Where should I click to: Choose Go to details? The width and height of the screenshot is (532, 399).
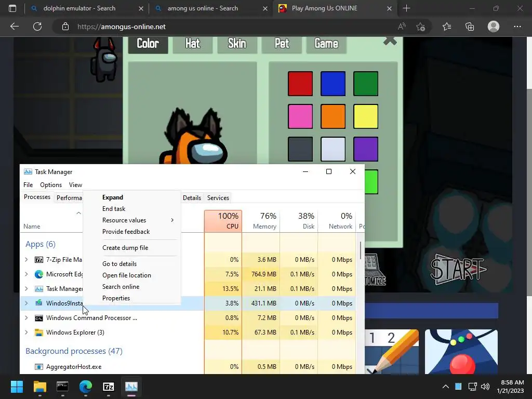(131, 264)
